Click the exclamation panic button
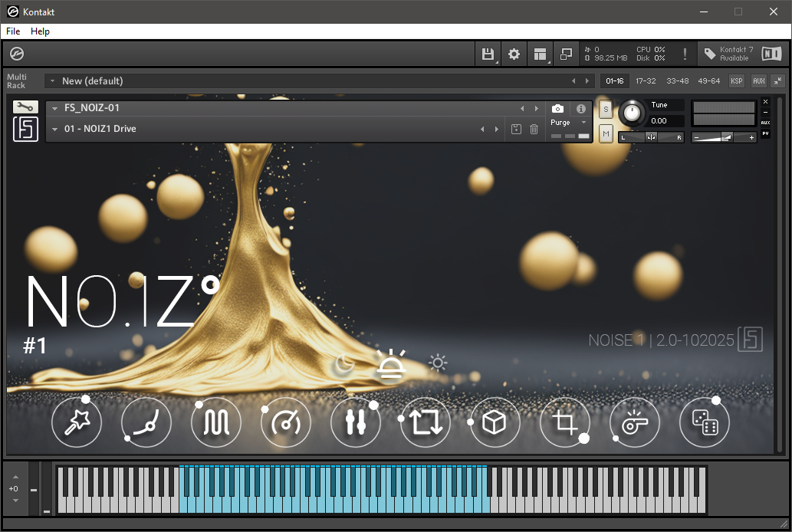This screenshot has height=532, width=792. [x=685, y=54]
